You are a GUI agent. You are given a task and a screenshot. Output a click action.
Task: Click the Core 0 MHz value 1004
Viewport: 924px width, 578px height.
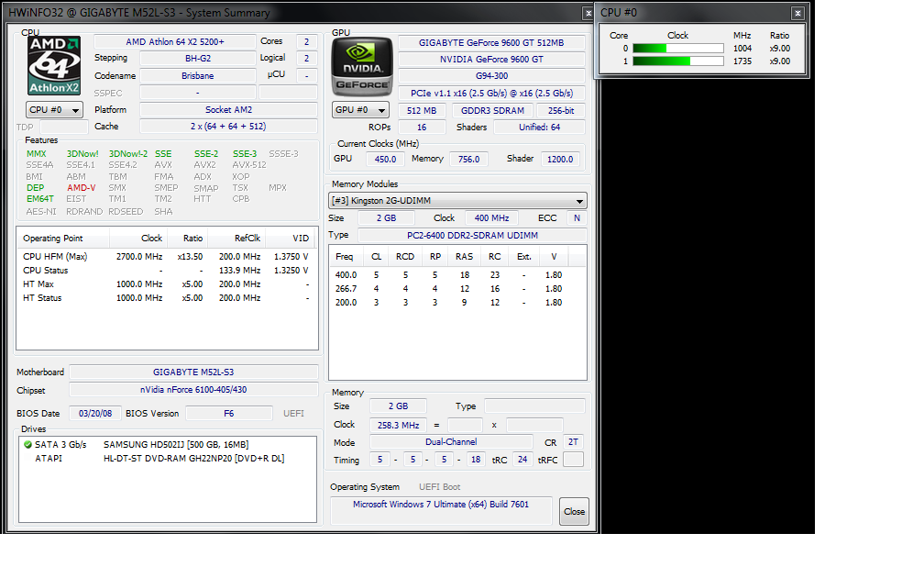pos(742,49)
